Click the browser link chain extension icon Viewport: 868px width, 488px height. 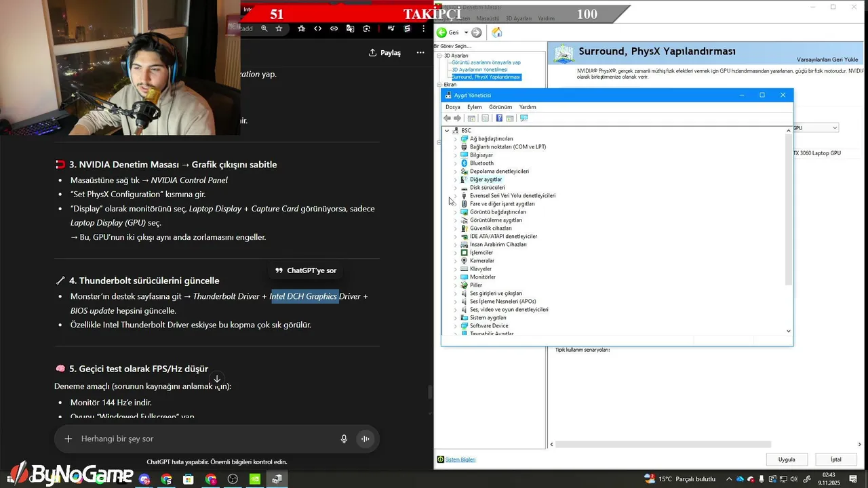coord(334,28)
